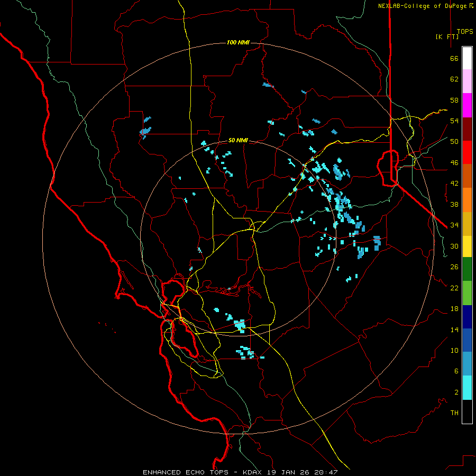Click the medium blue 14 kft legend color
The image size is (476, 476).
[467, 340]
